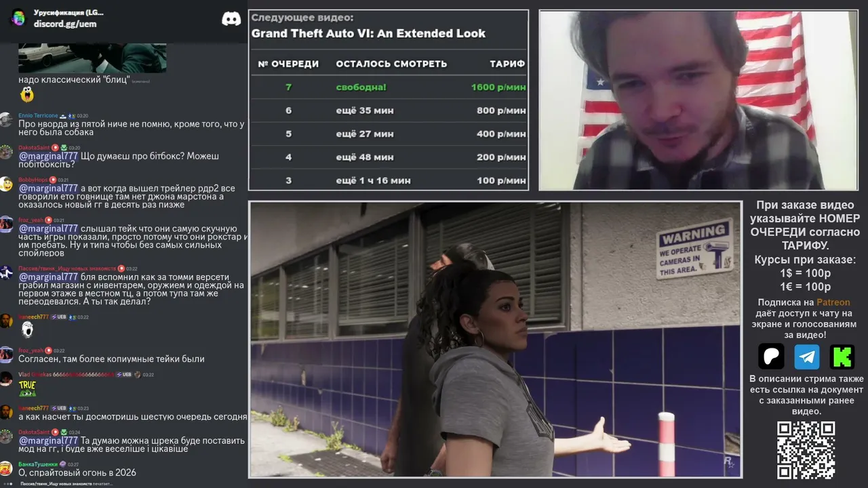This screenshot has height=488, width=868.
Task: Click the username 'Ennio Terricone'
Action: 38,116
